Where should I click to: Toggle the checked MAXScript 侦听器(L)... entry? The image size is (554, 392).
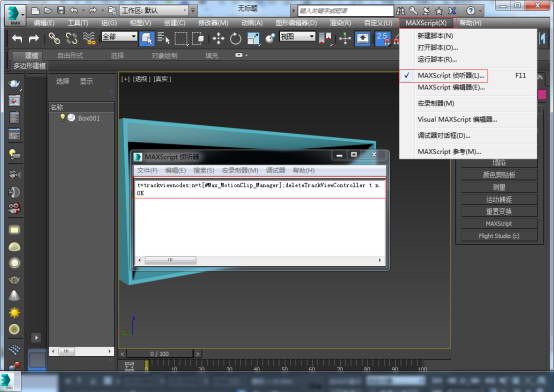451,75
